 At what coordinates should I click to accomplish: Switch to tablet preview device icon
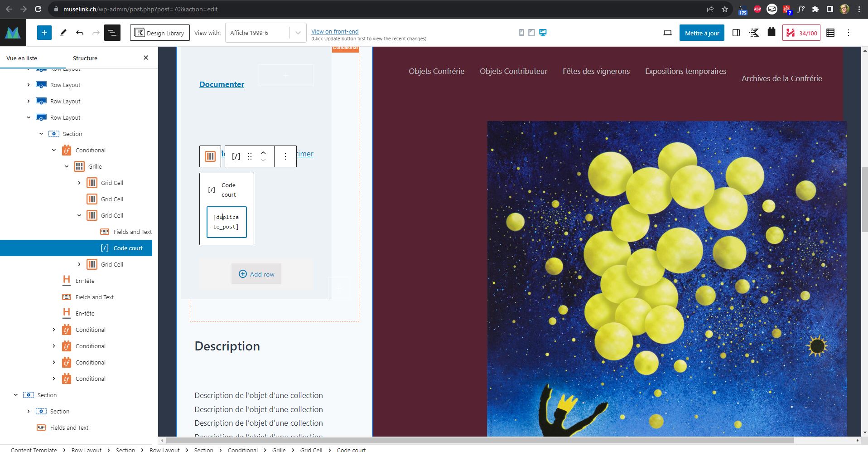tap(531, 33)
